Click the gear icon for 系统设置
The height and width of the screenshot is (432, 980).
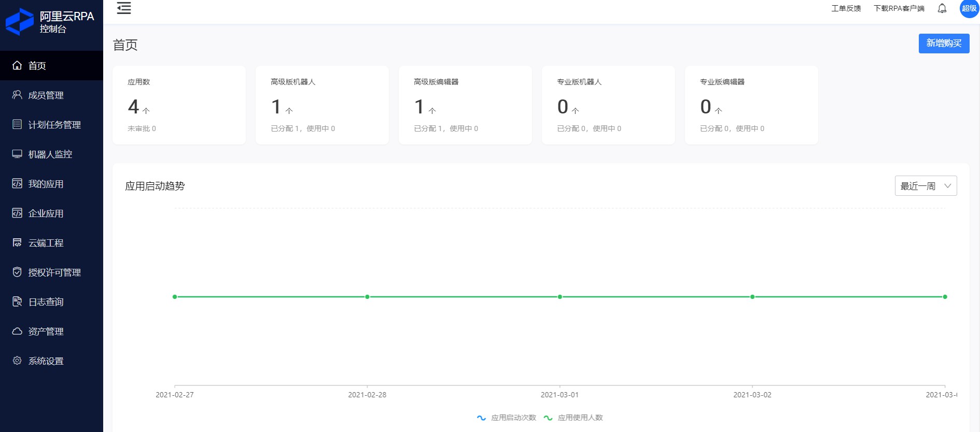17,361
